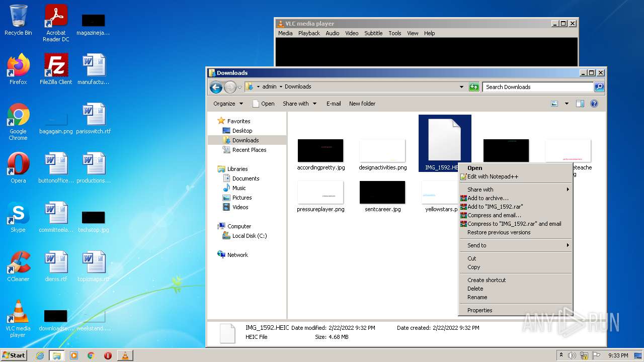Select Cut from context menu

point(515,258)
